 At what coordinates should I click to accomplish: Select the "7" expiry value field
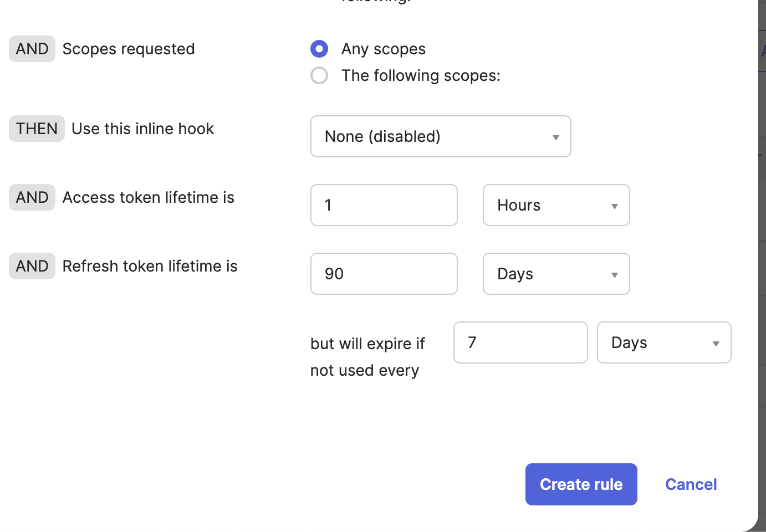(x=520, y=342)
